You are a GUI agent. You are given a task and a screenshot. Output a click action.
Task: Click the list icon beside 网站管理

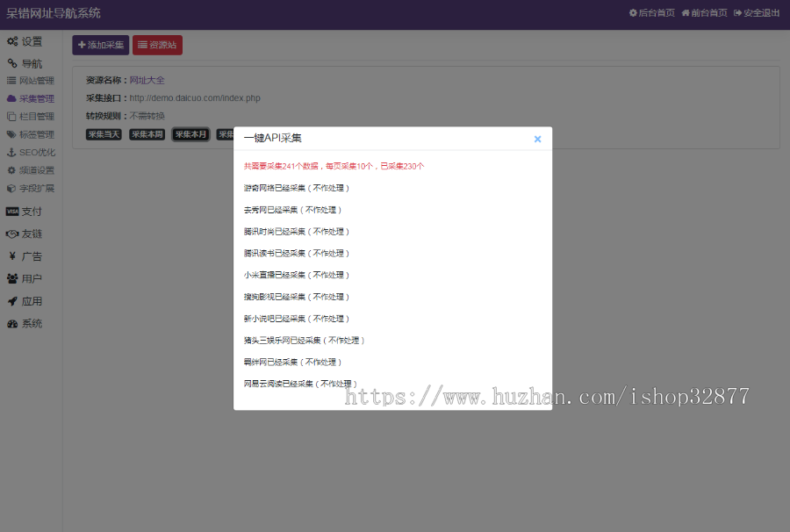coord(11,81)
